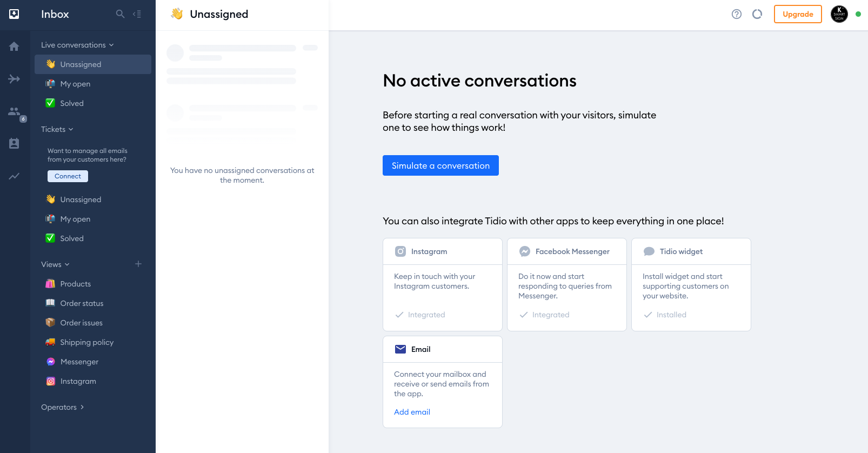This screenshot has height=453, width=868.
Task: Select Unassigned under Live conversations
Action: pyautogui.click(x=93, y=64)
